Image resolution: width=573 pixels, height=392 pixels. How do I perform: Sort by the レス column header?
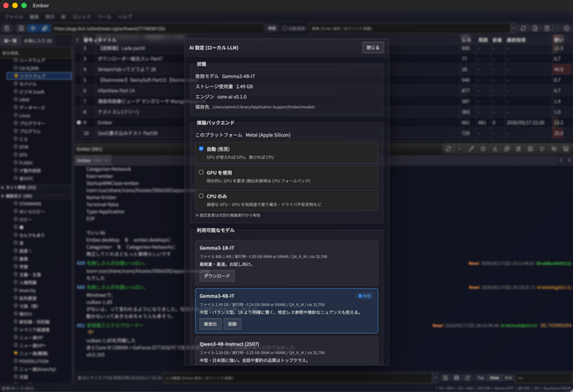click(466, 40)
